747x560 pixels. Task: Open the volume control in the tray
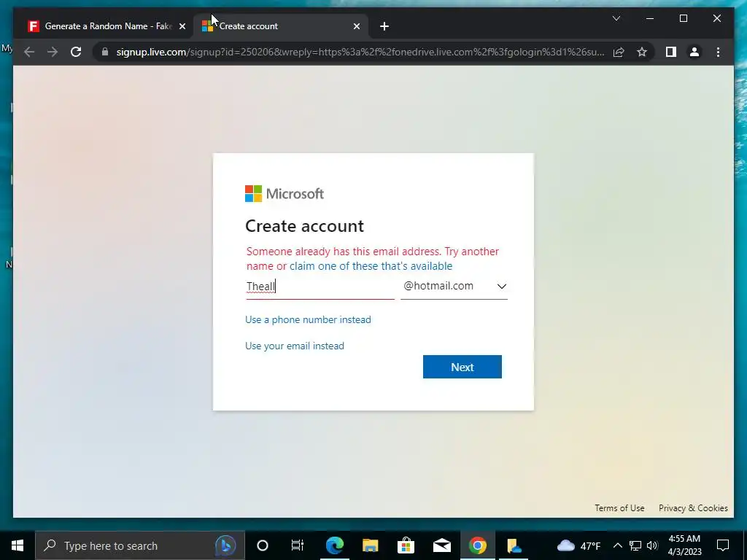pyautogui.click(x=652, y=545)
